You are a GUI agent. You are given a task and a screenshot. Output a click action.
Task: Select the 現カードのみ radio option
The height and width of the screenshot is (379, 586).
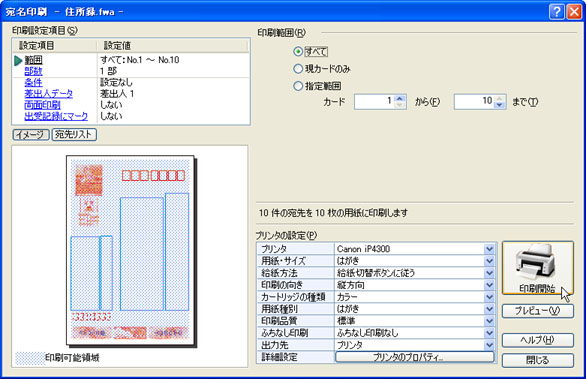[298, 69]
